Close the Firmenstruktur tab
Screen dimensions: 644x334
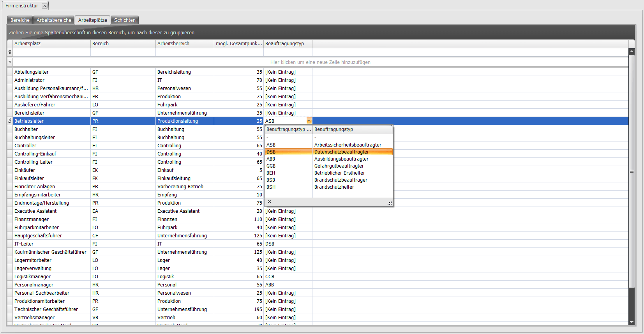coord(44,6)
